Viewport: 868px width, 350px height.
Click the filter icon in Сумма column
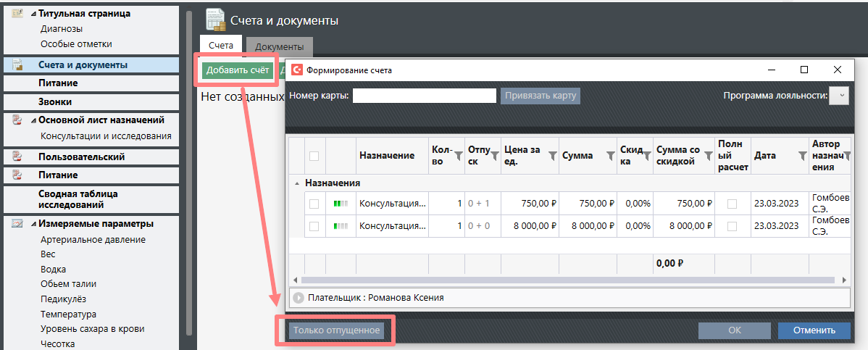pos(609,156)
